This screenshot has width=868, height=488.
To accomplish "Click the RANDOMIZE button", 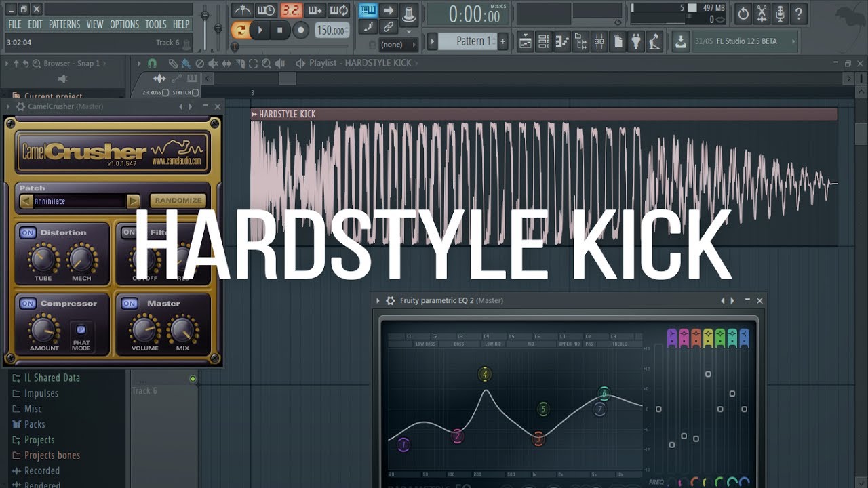I will 178,201.
